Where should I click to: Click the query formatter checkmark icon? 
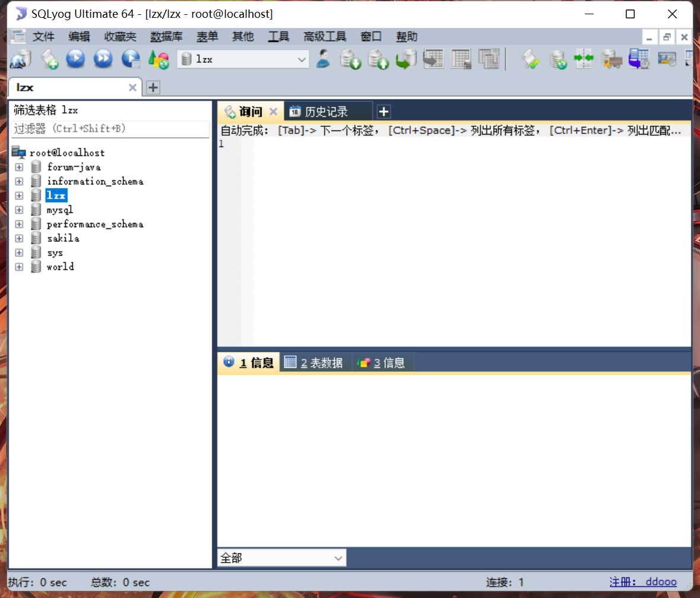click(530, 59)
